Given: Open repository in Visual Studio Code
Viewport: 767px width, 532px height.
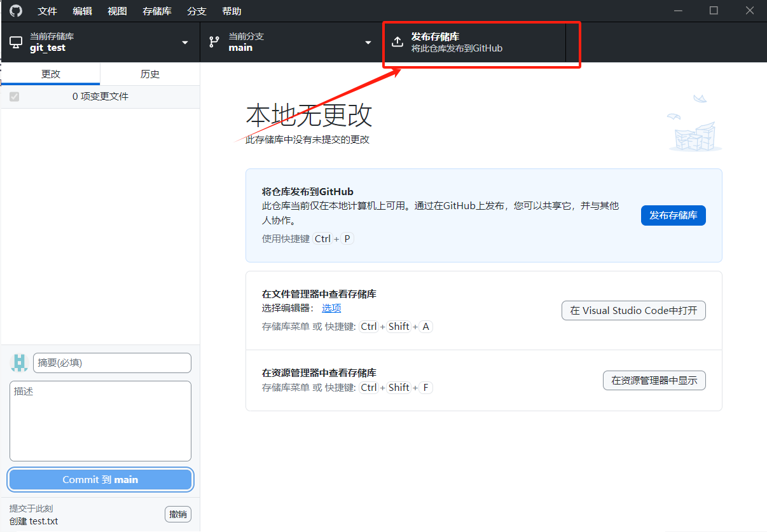Looking at the screenshot, I should click(x=633, y=310).
